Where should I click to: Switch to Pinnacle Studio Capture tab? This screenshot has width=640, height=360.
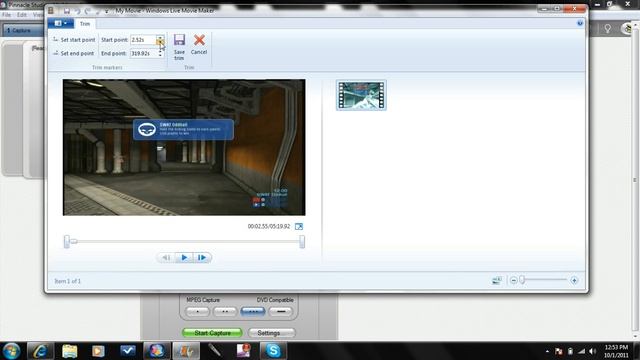pyautogui.click(x=22, y=30)
